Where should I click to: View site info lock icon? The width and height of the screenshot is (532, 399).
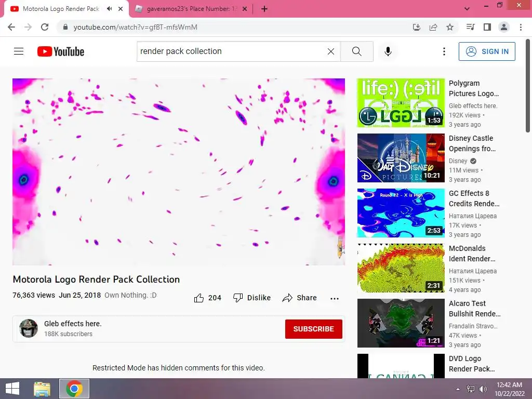pos(65,27)
